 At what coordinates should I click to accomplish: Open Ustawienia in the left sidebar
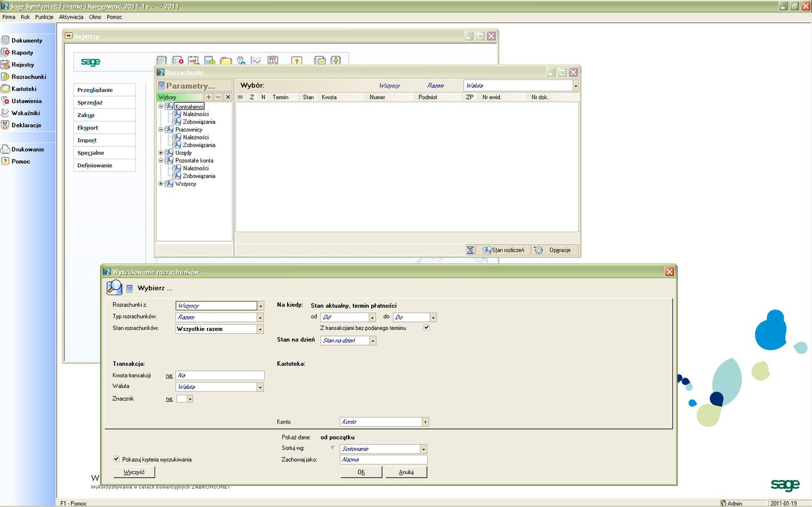[x=22, y=101]
